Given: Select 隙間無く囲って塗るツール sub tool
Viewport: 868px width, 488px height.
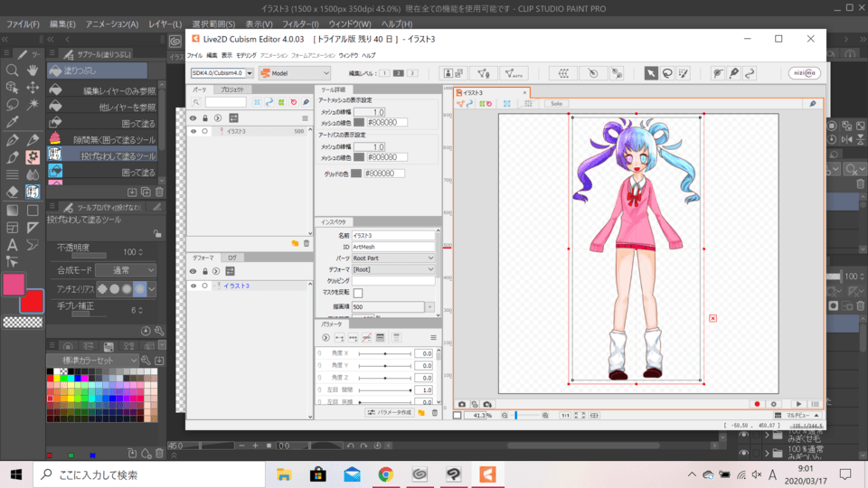Looking at the screenshot, I should pyautogui.click(x=103, y=139).
